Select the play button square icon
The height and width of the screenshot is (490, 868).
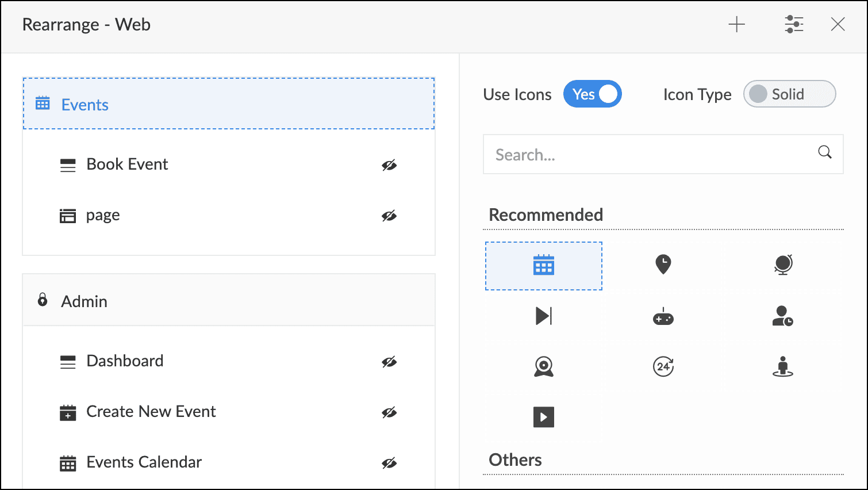pos(543,417)
